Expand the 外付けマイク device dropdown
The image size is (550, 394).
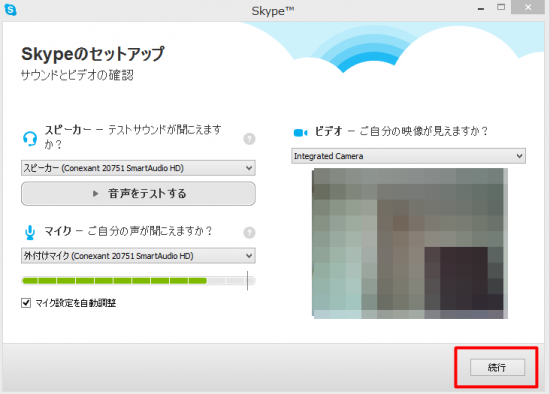point(138,256)
